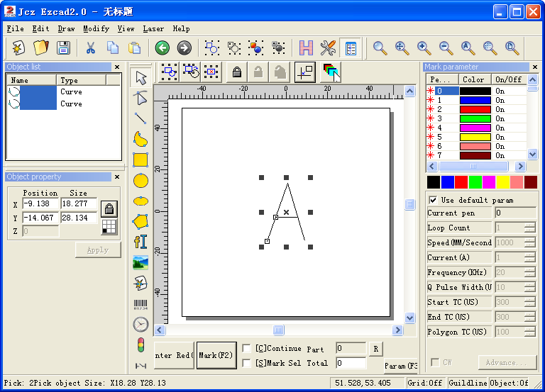The image size is (545, 392).
Task: Open the Draw menu
Action: (66, 29)
